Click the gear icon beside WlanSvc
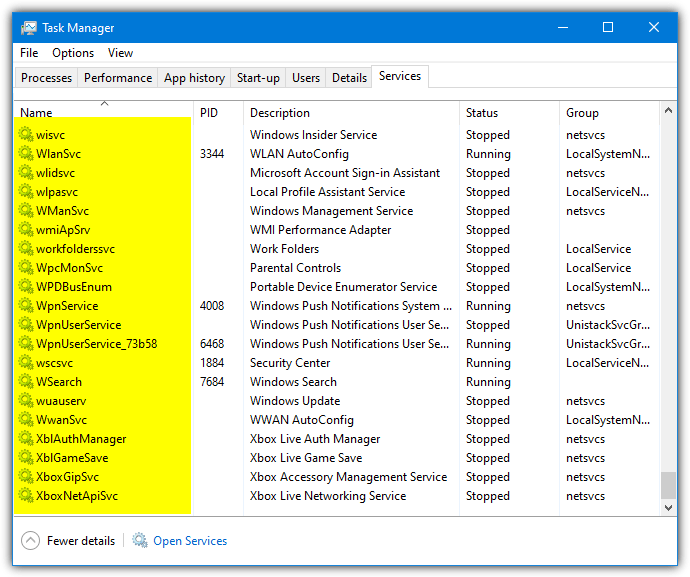 [26, 153]
